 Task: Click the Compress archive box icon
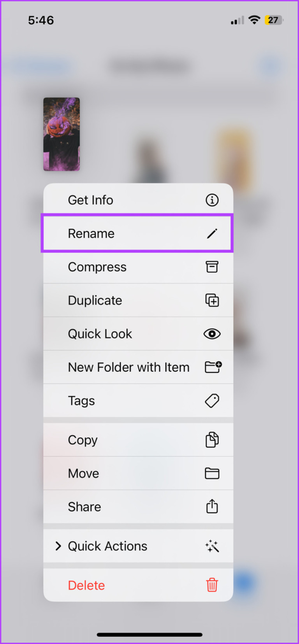point(212,267)
